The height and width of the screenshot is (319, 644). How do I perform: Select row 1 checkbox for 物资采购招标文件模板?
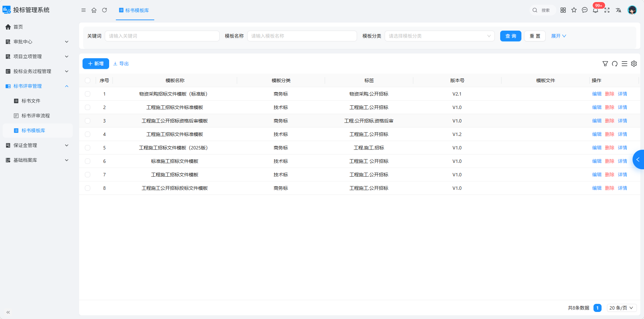pos(88,94)
